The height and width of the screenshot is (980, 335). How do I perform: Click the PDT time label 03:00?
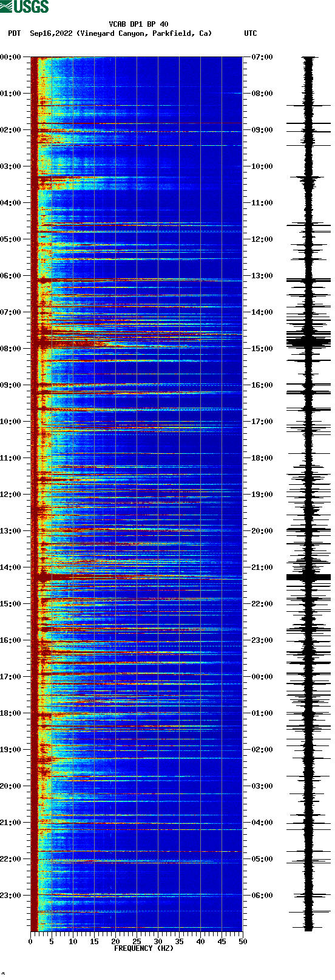point(11,166)
